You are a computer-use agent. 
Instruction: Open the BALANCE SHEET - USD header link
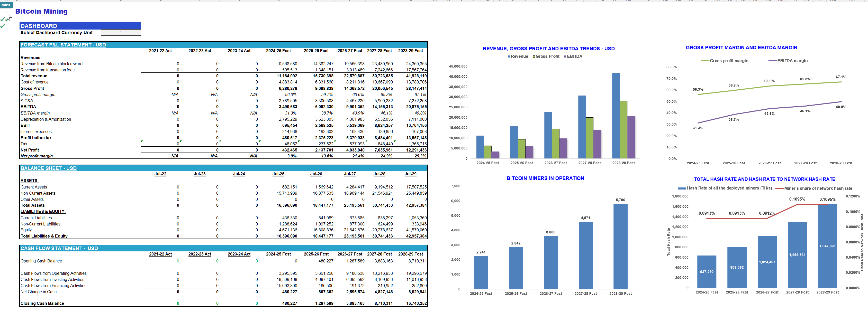(49, 168)
